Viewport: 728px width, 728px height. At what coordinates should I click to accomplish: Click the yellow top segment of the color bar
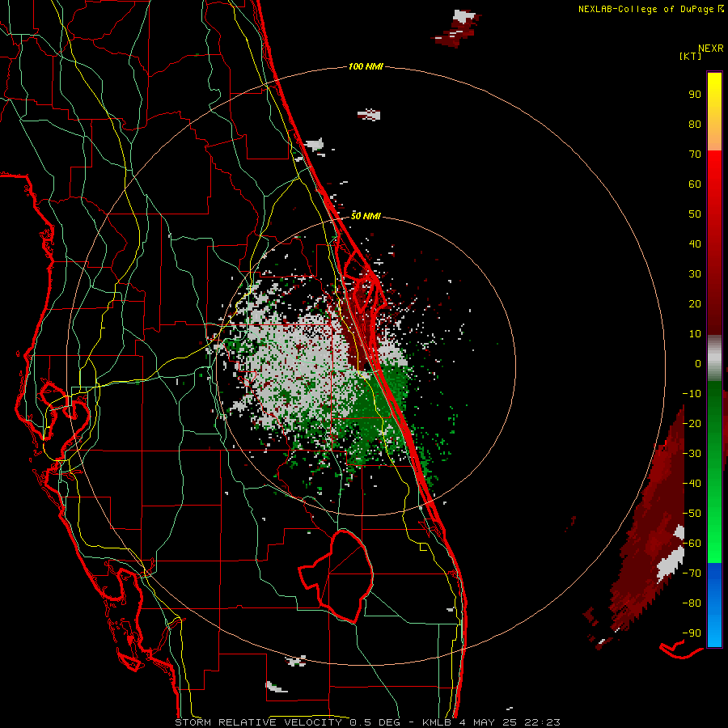click(x=714, y=112)
